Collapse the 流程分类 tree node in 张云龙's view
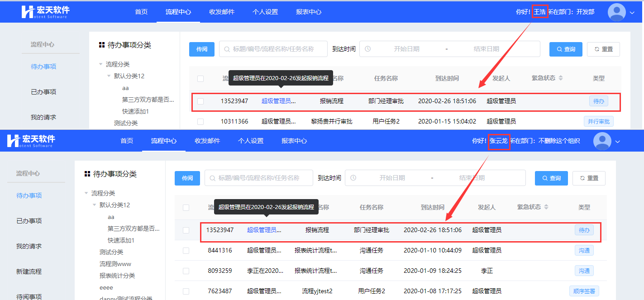 [x=86, y=193]
